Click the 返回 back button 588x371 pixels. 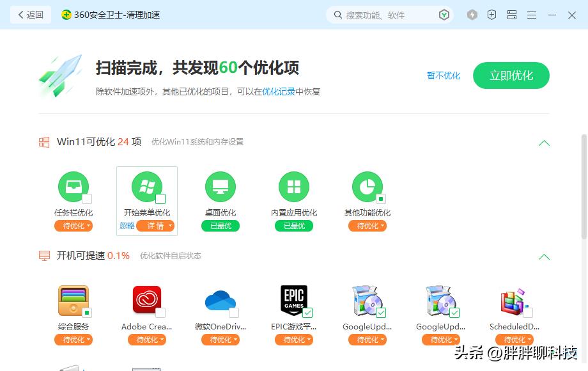(30, 14)
